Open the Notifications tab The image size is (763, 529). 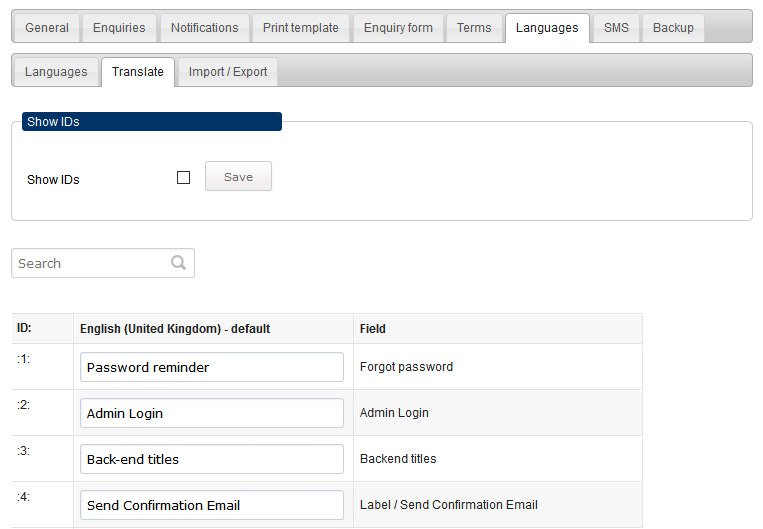coord(204,28)
